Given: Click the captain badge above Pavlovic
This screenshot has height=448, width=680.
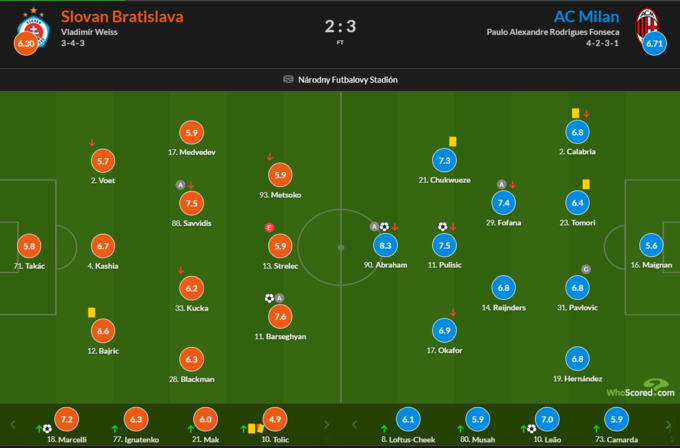Looking at the screenshot, I should pyautogui.click(x=587, y=269).
